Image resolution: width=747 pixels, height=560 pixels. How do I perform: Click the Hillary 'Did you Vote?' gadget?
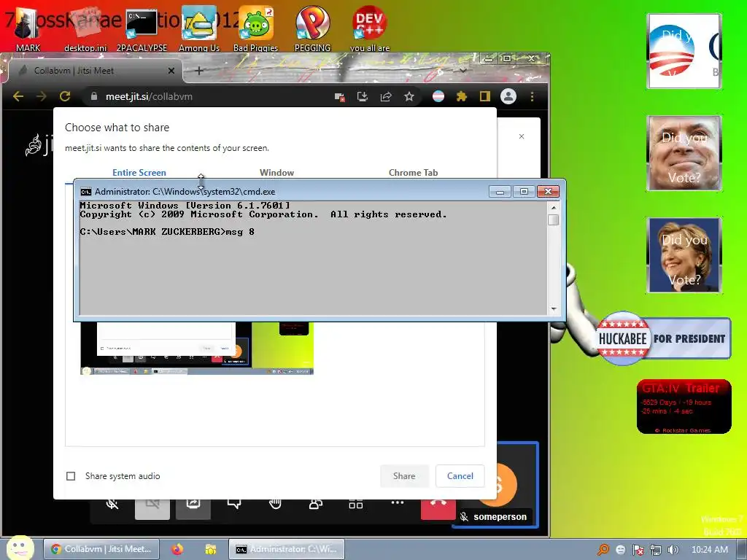point(684,255)
